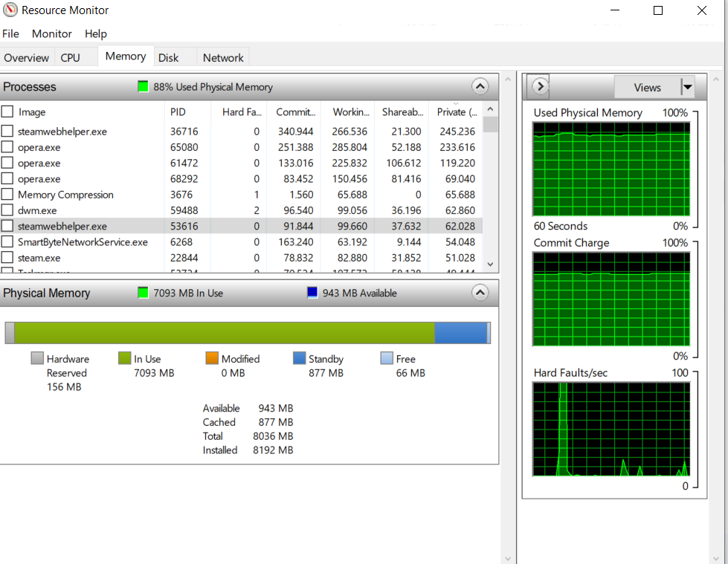Click green Used Physical Memory indicator square

143,86
